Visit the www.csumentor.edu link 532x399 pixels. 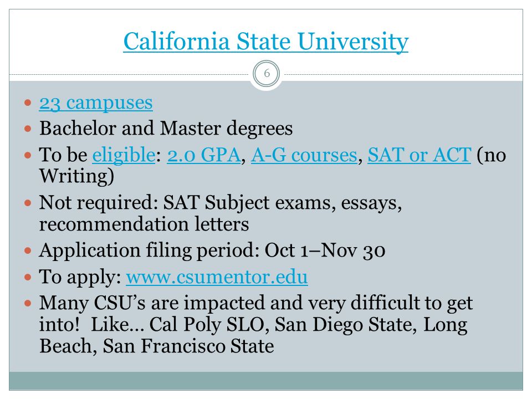217,277
